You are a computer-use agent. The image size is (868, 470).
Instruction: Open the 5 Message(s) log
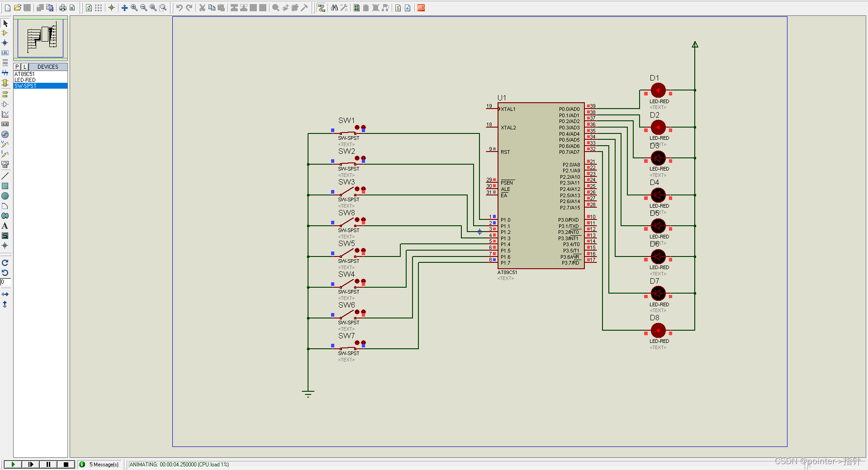coord(99,465)
